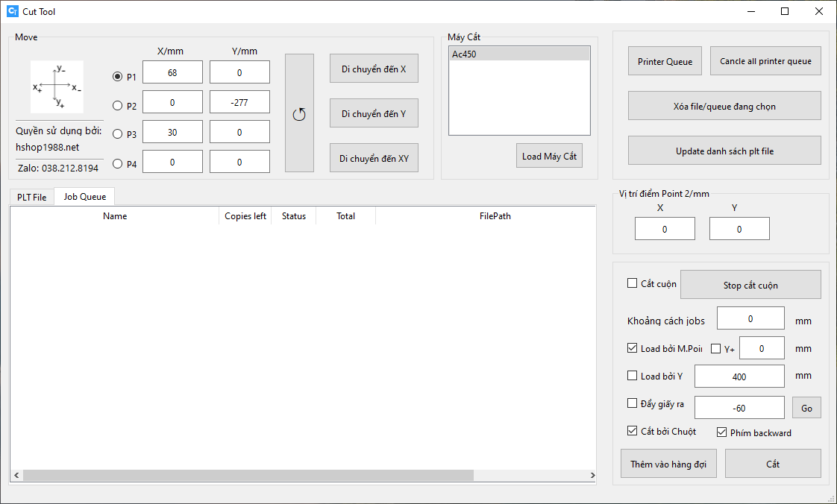Enable the Cắt cuộn checkbox

click(633, 283)
